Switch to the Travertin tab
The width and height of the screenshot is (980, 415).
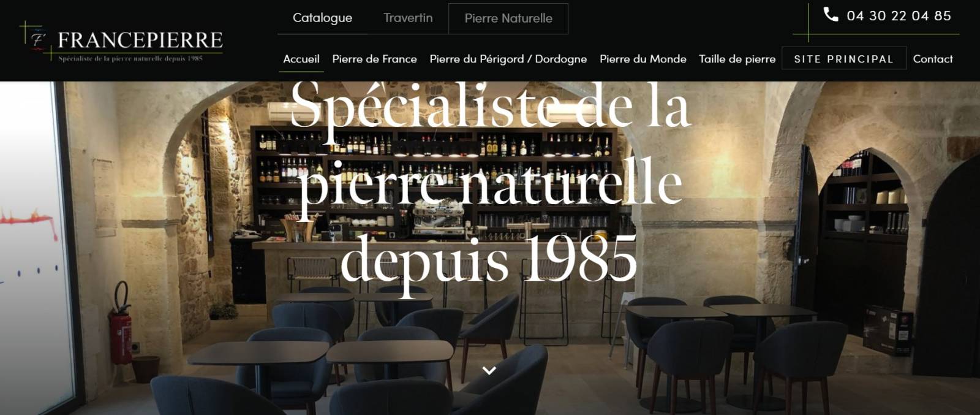click(408, 18)
